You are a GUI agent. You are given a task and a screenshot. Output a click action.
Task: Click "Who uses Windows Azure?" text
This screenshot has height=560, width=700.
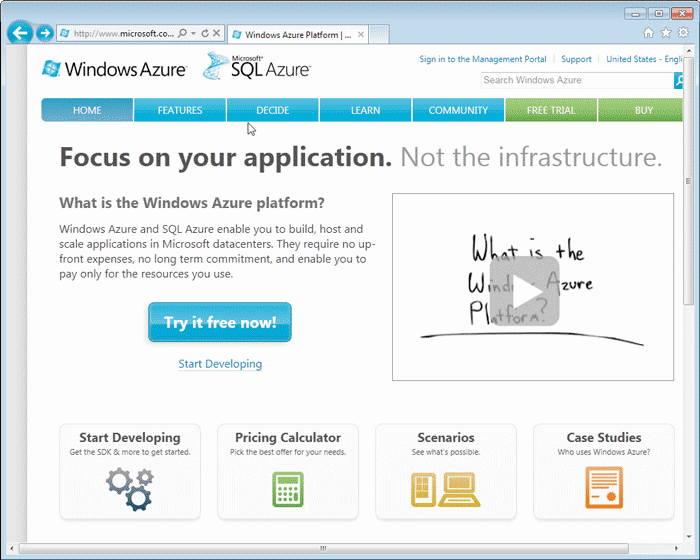pos(604,452)
